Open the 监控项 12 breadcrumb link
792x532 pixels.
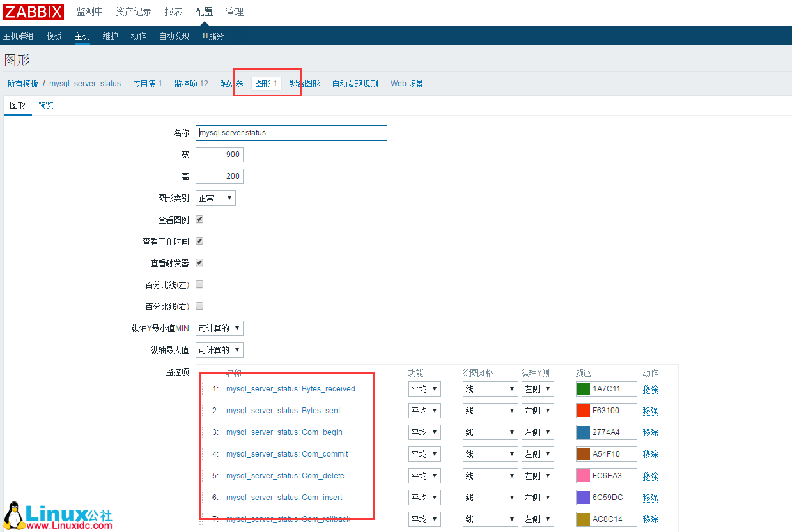point(190,83)
